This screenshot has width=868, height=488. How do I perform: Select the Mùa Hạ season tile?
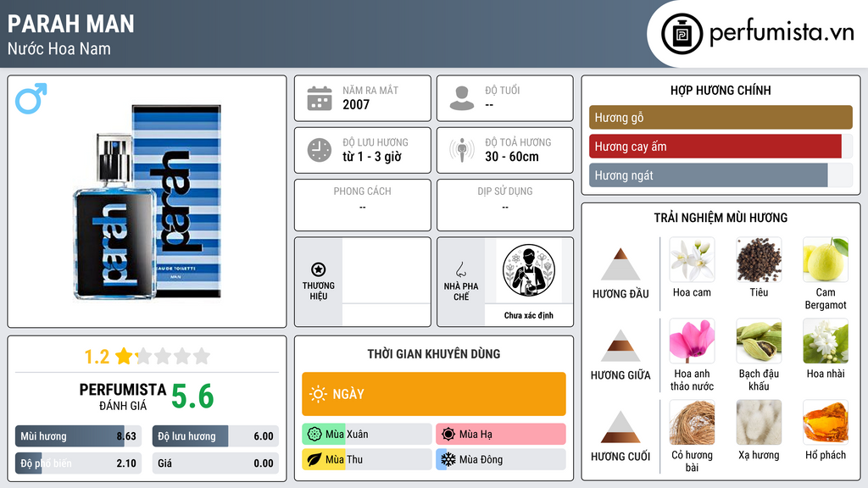click(501, 435)
